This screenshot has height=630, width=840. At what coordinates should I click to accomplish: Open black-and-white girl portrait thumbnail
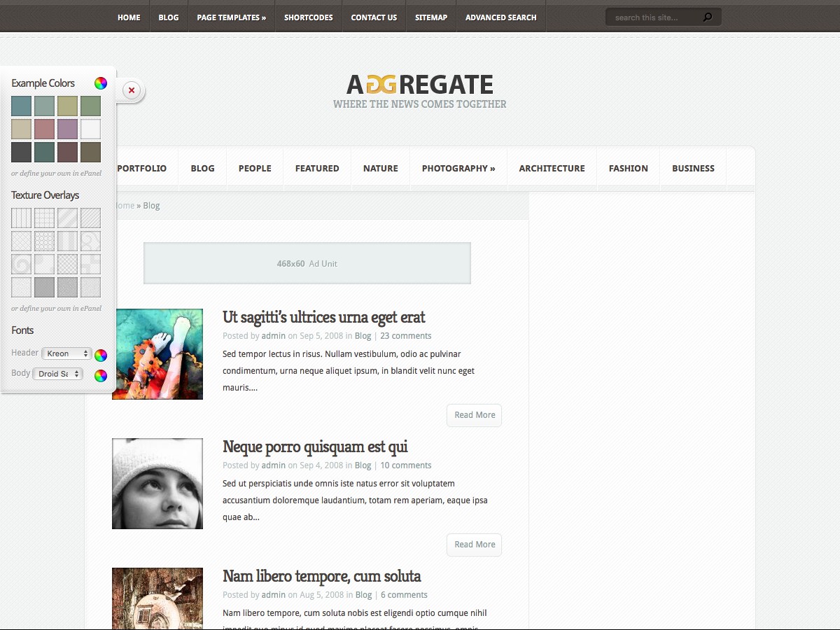[x=157, y=484]
